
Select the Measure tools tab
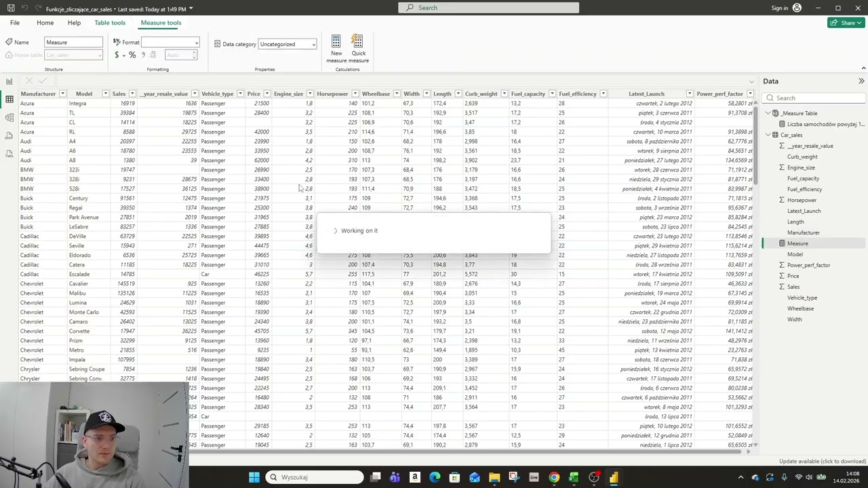pos(161,22)
